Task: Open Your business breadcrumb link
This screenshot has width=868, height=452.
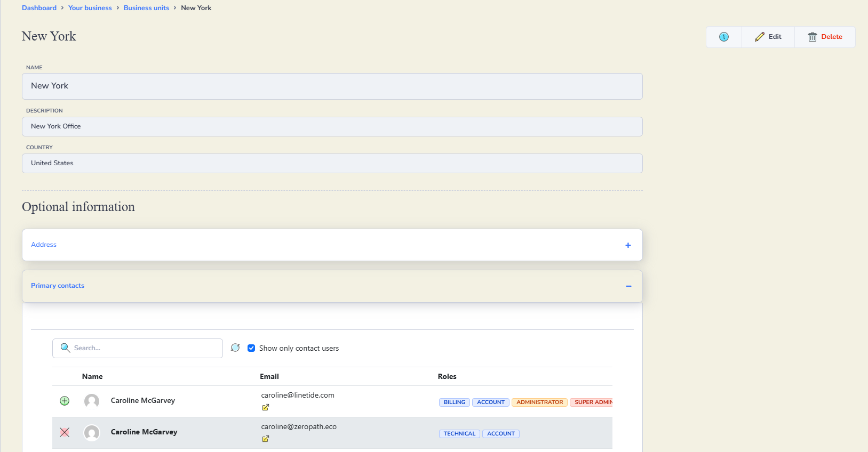Action: pos(90,8)
